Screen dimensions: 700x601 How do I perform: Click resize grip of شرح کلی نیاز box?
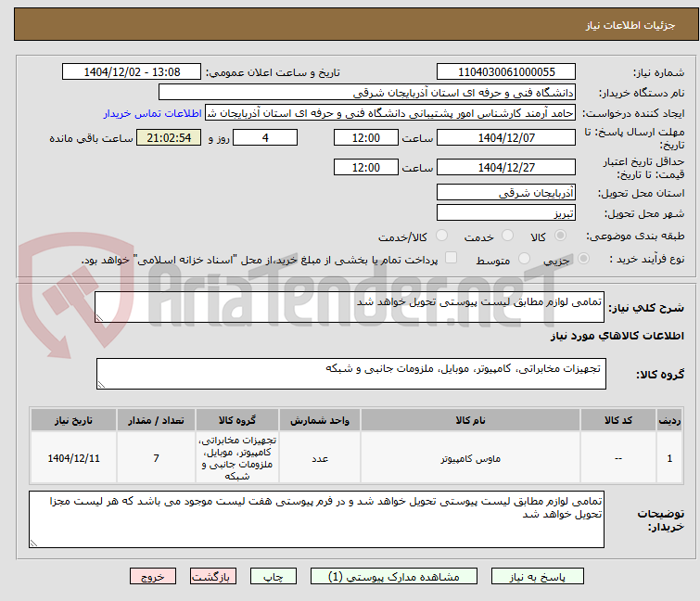(99, 318)
